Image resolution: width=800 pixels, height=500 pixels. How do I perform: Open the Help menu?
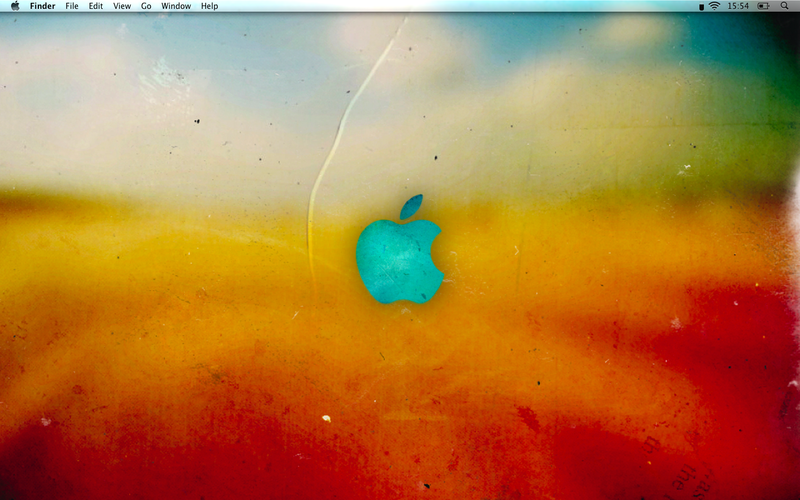209,6
